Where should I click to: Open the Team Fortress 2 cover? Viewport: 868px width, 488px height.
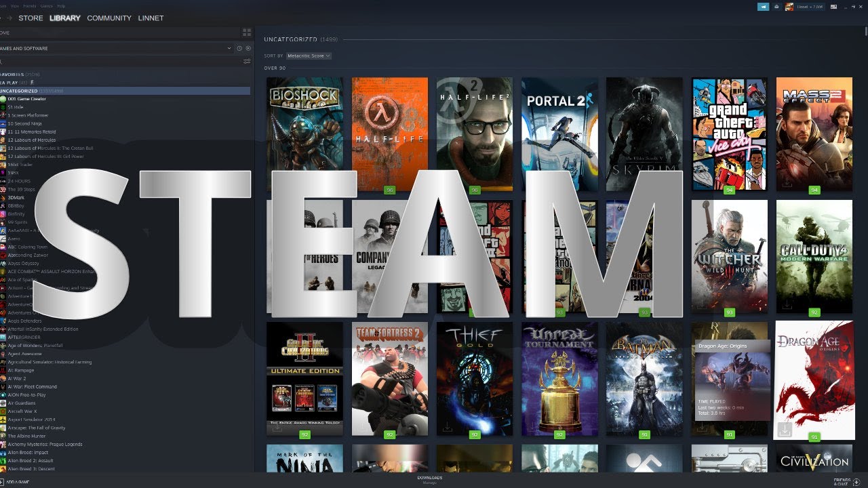click(x=390, y=378)
